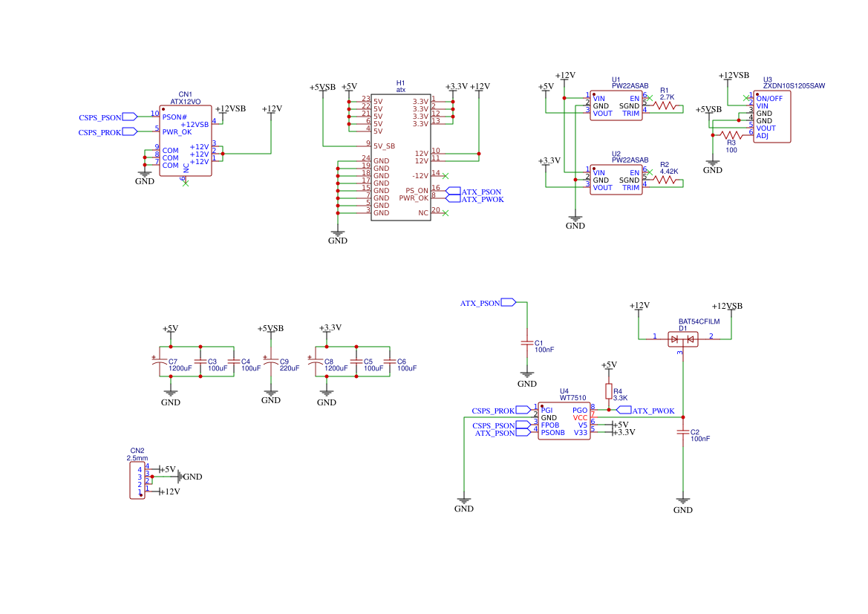Image resolution: width=868 pixels, height=614 pixels.
Task: Select capacitor C8 1200uF
Action: (316, 362)
